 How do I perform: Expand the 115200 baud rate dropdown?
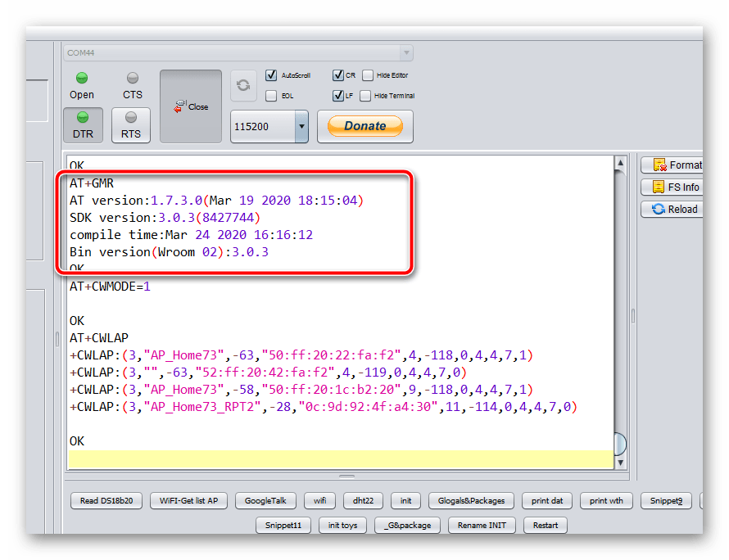point(301,127)
